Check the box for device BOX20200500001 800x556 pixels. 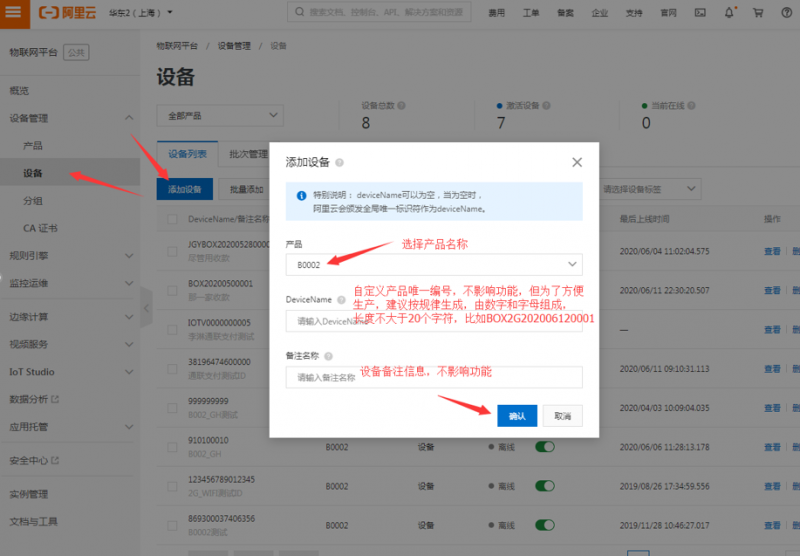point(172,291)
